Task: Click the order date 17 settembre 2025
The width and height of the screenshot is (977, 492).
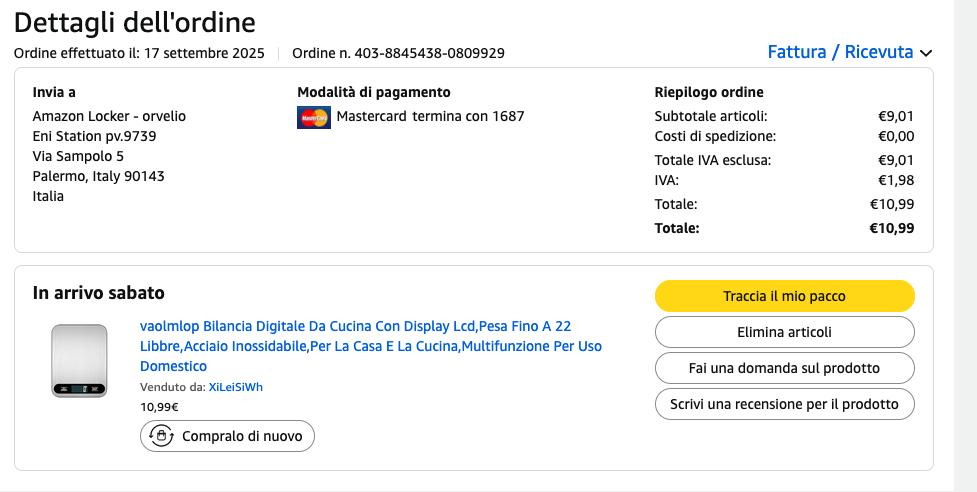Action: pos(204,53)
